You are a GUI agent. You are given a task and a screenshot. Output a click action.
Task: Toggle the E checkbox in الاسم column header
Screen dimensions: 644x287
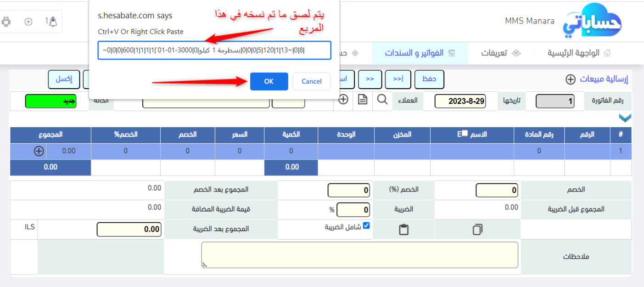(x=465, y=134)
